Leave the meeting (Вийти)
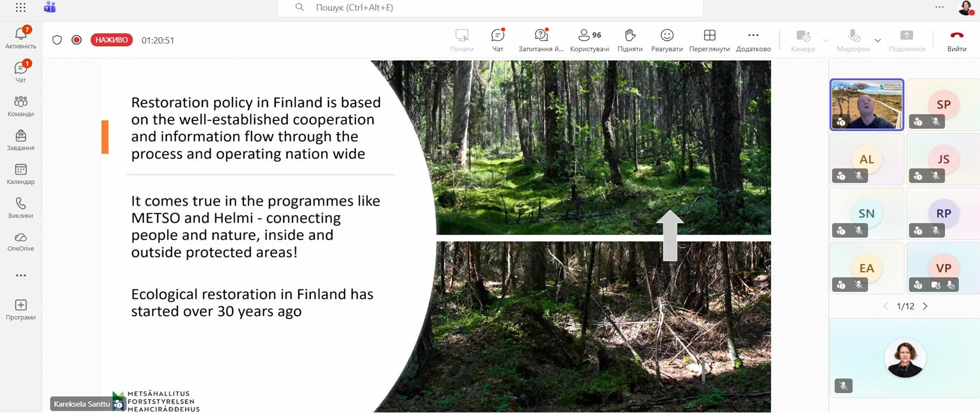The width and height of the screenshot is (980, 413). pos(957,40)
